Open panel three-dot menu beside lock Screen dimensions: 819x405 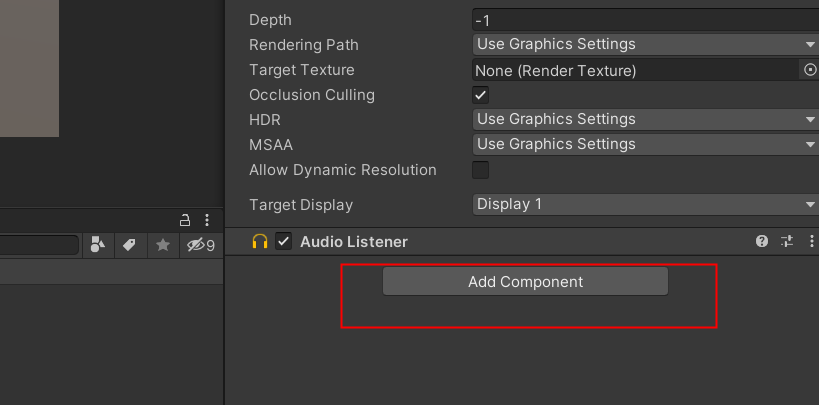click(207, 219)
